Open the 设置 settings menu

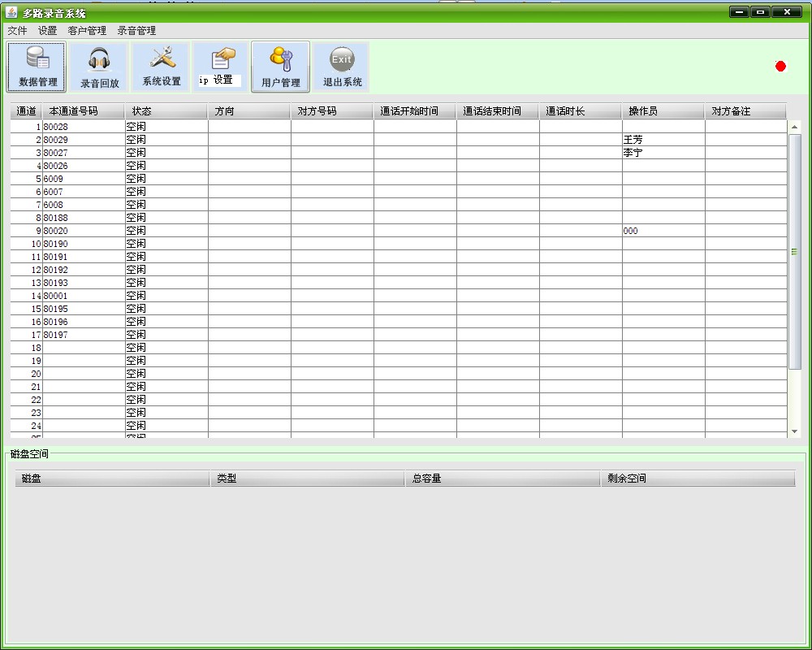[x=46, y=30]
